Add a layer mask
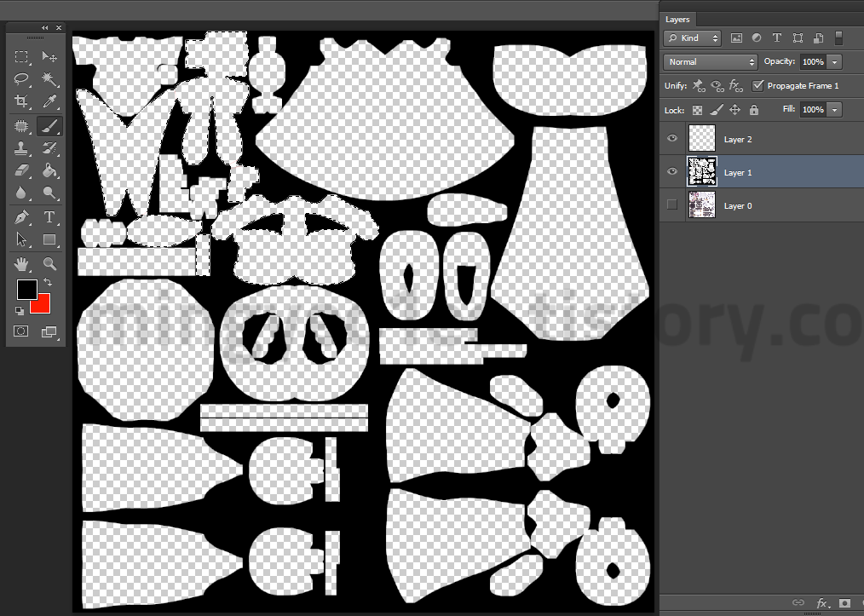The image size is (864, 616). click(x=844, y=602)
